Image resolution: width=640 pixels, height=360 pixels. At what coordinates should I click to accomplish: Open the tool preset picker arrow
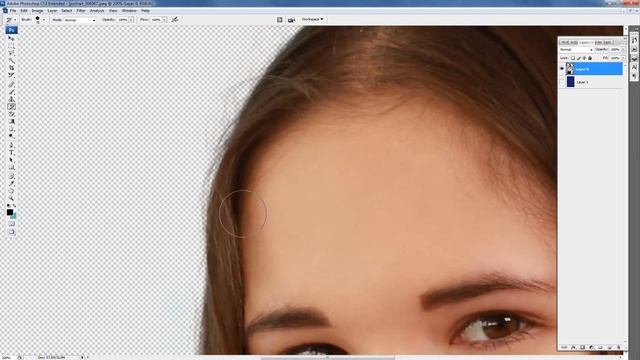15,20
